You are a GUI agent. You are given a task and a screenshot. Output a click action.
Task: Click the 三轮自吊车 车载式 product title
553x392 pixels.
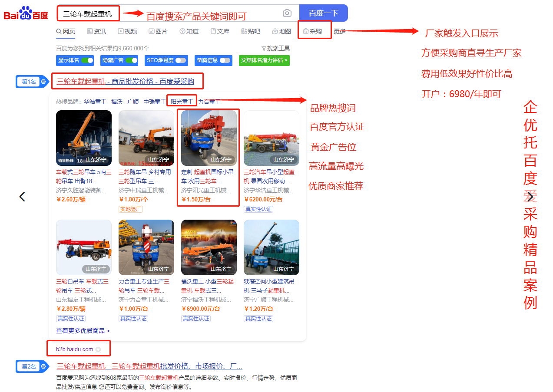click(x=83, y=286)
